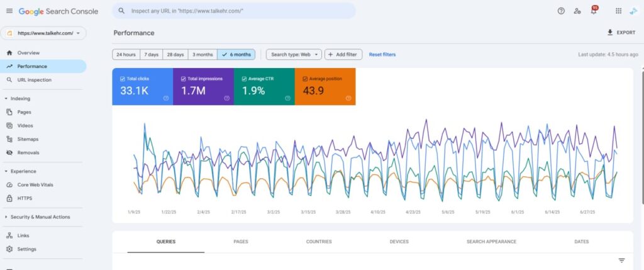644x270 pixels.
Task: Click the download icon next to Export
Action: coord(610,33)
